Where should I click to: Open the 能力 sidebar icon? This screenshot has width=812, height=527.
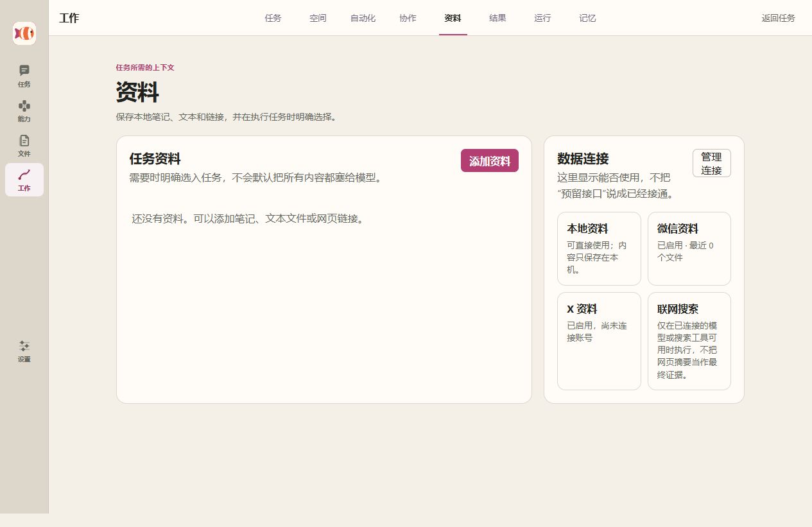[x=24, y=110]
